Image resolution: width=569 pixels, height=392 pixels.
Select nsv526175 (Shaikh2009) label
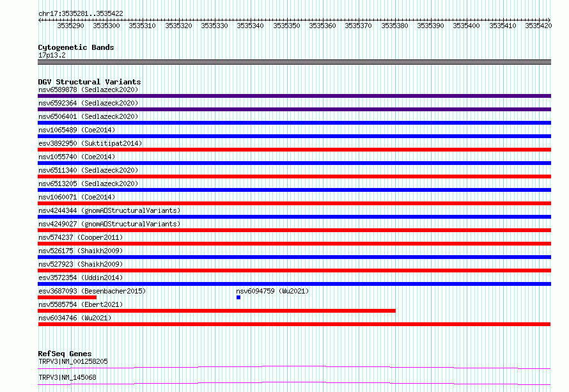pos(81,251)
